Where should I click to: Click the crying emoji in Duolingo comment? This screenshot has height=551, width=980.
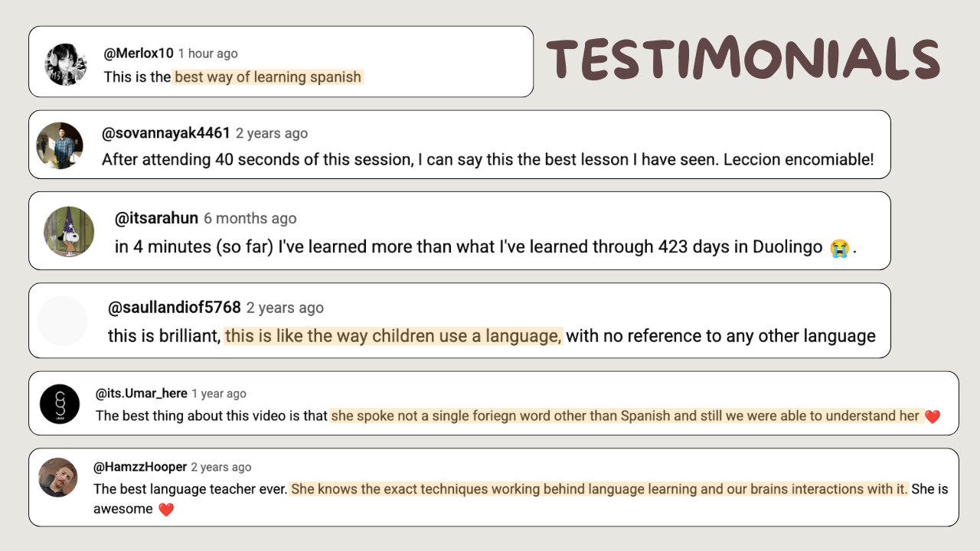pyautogui.click(x=839, y=248)
